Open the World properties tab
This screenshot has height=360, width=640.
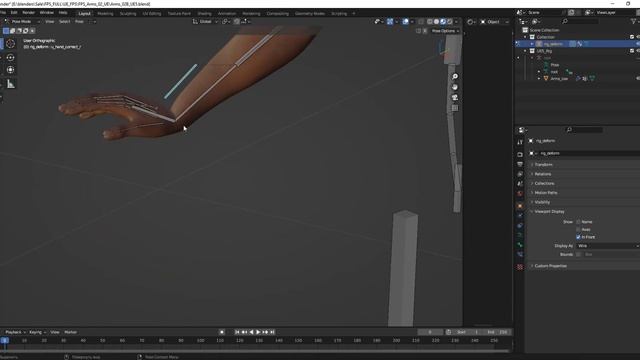point(520,194)
